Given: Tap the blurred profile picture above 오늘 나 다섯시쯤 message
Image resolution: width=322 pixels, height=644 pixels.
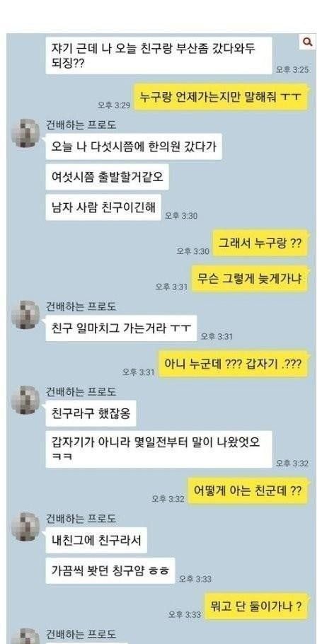Looking at the screenshot, I should [25, 134].
